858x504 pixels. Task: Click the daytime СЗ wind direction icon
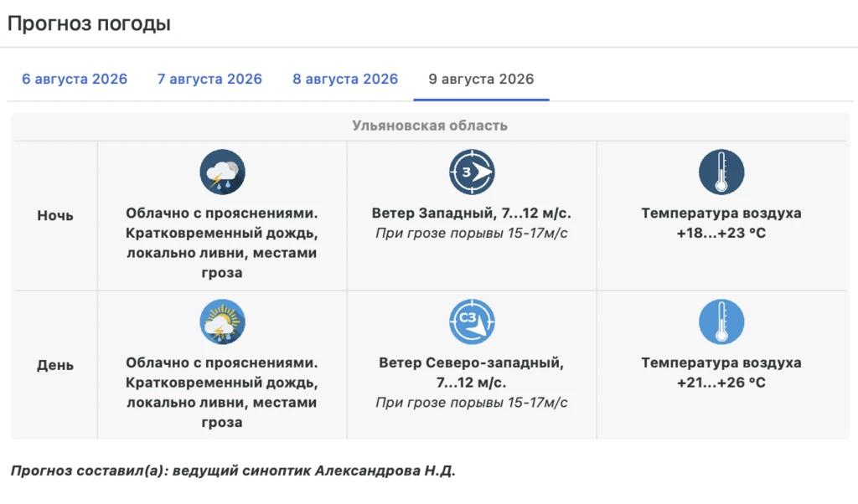pyautogui.click(x=472, y=321)
